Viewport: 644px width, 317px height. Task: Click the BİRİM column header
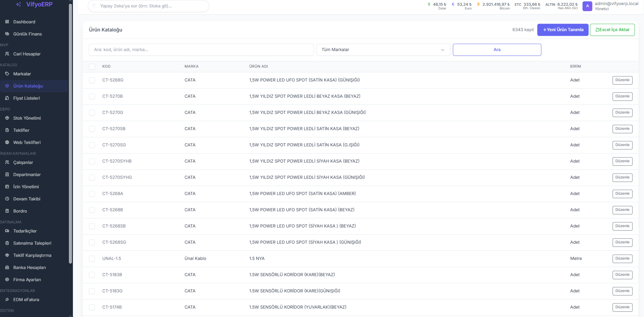point(575,67)
